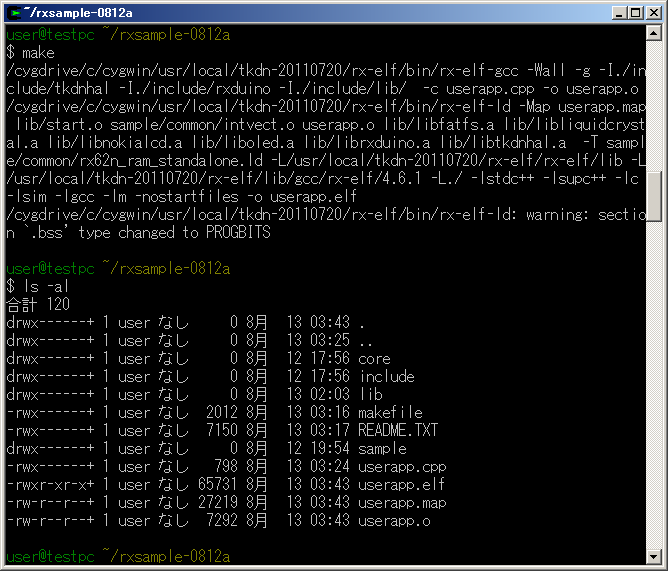Image resolution: width=668 pixels, height=571 pixels.
Task: Click the README.TXT filename in the listing
Action: [398, 431]
